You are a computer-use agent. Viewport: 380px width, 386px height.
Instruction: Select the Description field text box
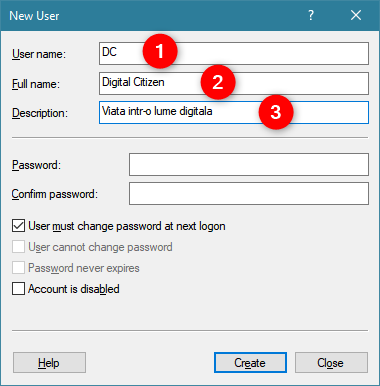(234, 113)
